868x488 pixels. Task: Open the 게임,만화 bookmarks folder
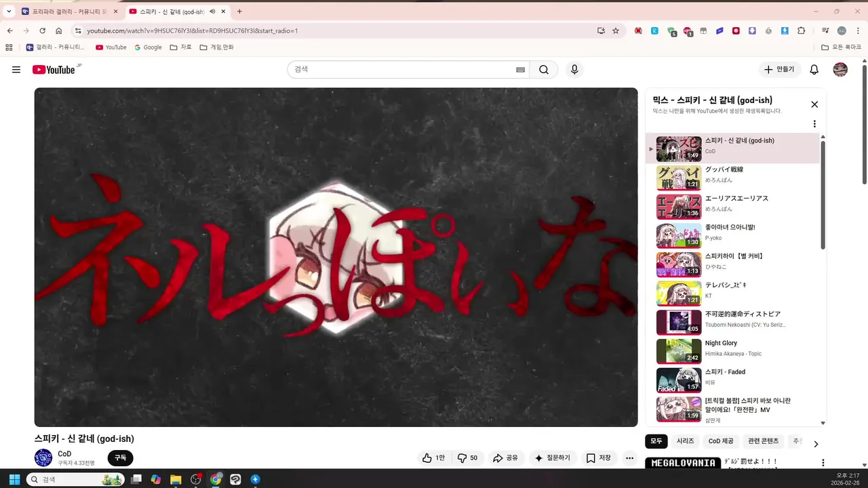pos(217,47)
